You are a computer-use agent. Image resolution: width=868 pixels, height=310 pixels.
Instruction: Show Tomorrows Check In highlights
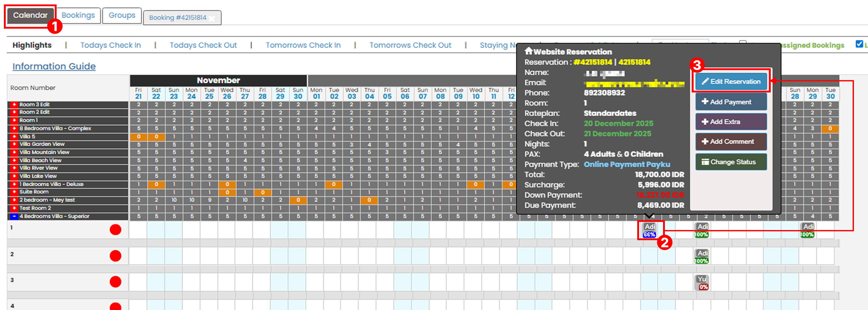(303, 45)
